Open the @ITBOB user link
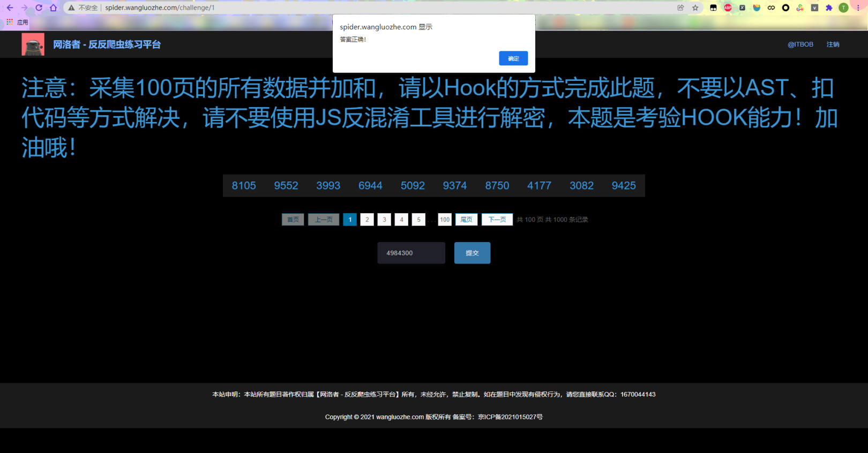Viewport: 868px width, 453px height. pyautogui.click(x=800, y=44)
